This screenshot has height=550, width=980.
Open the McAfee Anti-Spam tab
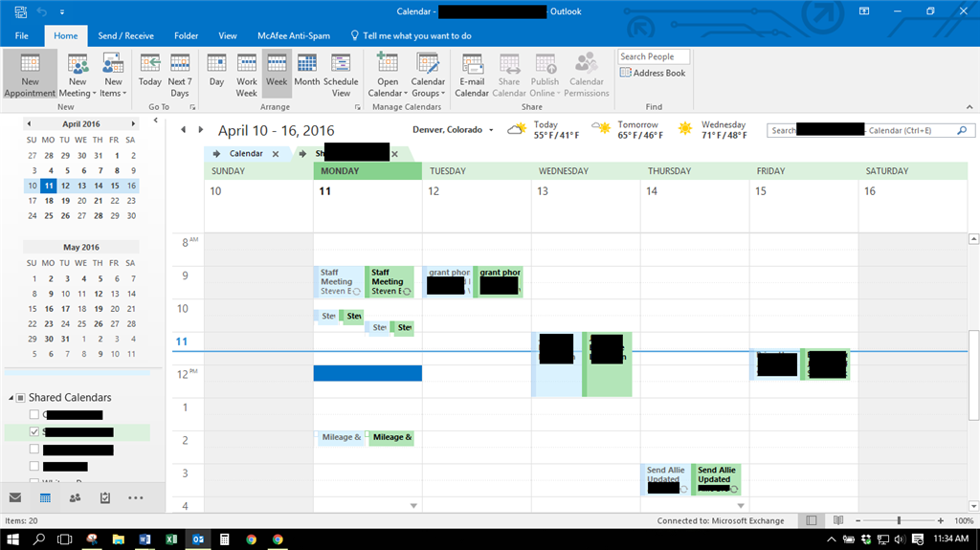294,35
